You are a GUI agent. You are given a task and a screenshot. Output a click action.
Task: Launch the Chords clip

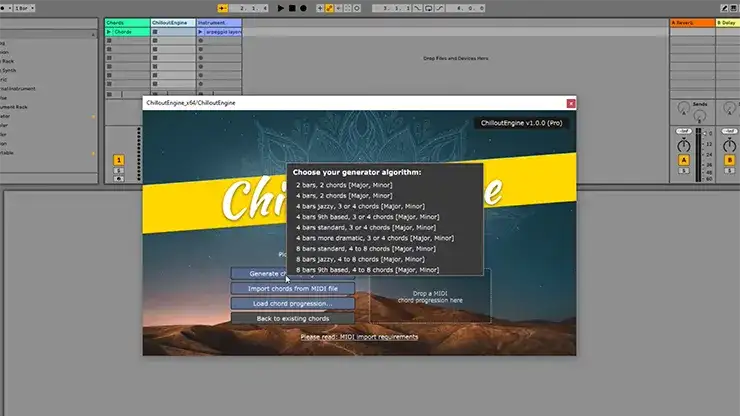coord(109,32)
